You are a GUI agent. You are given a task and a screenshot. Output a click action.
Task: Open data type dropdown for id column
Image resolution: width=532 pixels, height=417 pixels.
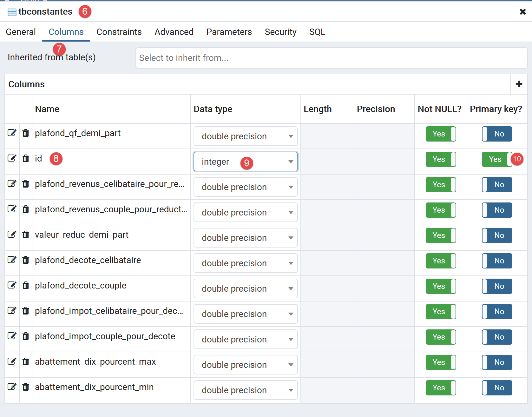point(246,162)
